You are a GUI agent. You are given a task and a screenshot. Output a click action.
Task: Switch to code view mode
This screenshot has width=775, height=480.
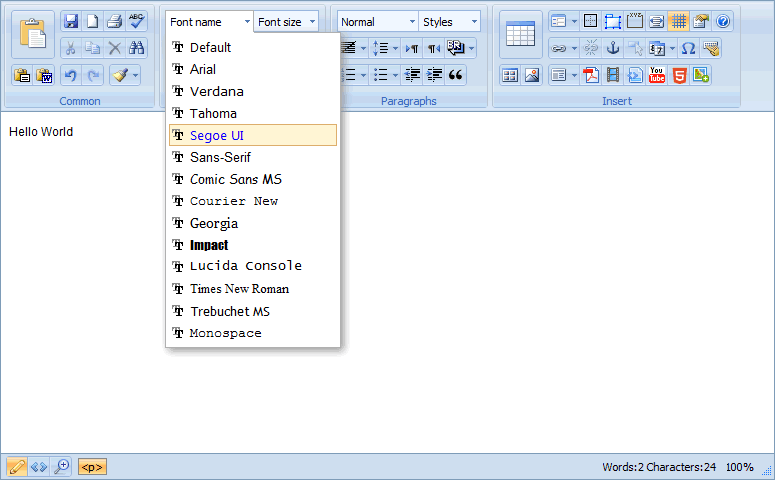click(39, 467)
